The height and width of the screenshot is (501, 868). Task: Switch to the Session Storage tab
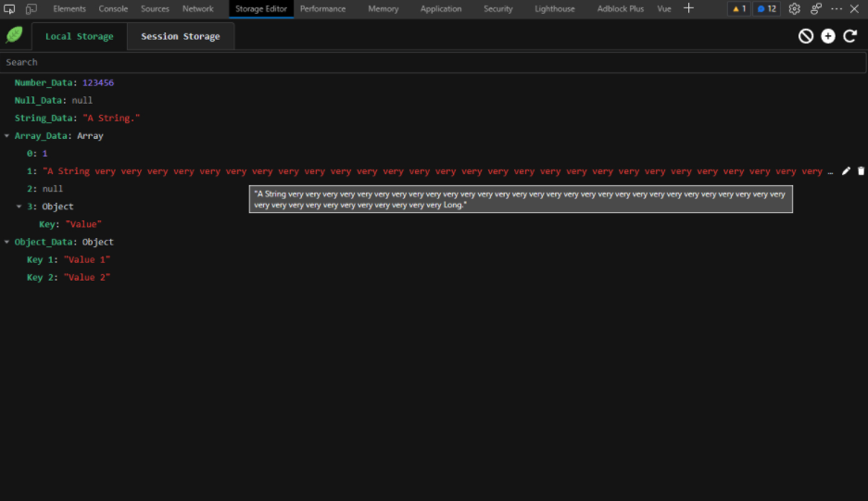point(181,37)
